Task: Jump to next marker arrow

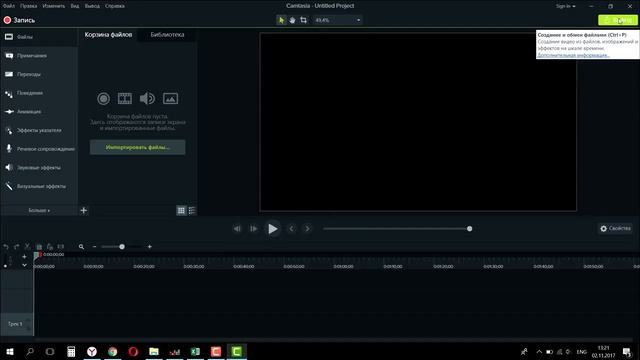Action: pos(307,229)
